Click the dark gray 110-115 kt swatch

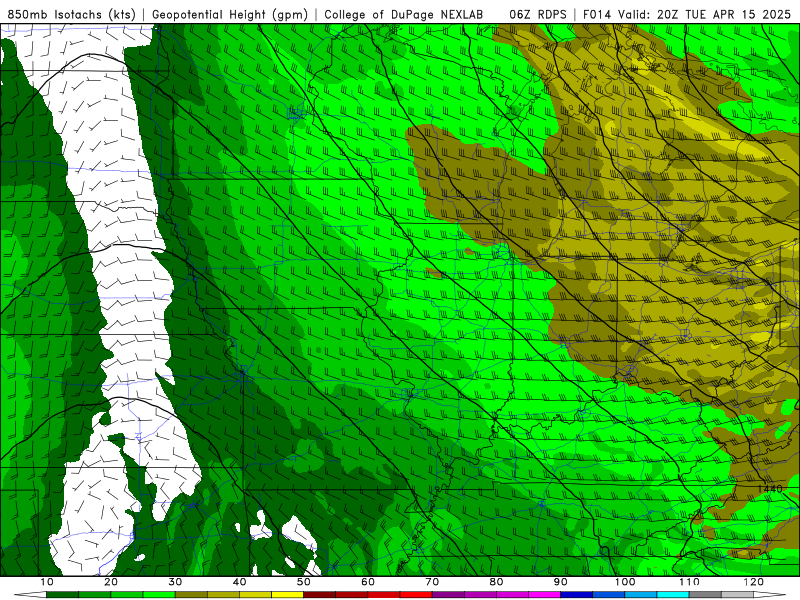pyautogui.click(x=705, y=595)
